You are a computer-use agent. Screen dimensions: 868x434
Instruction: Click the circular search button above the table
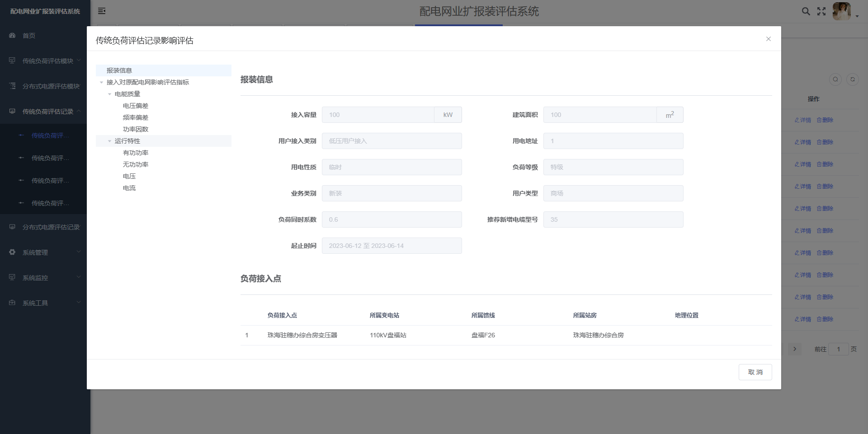point(835,79)
